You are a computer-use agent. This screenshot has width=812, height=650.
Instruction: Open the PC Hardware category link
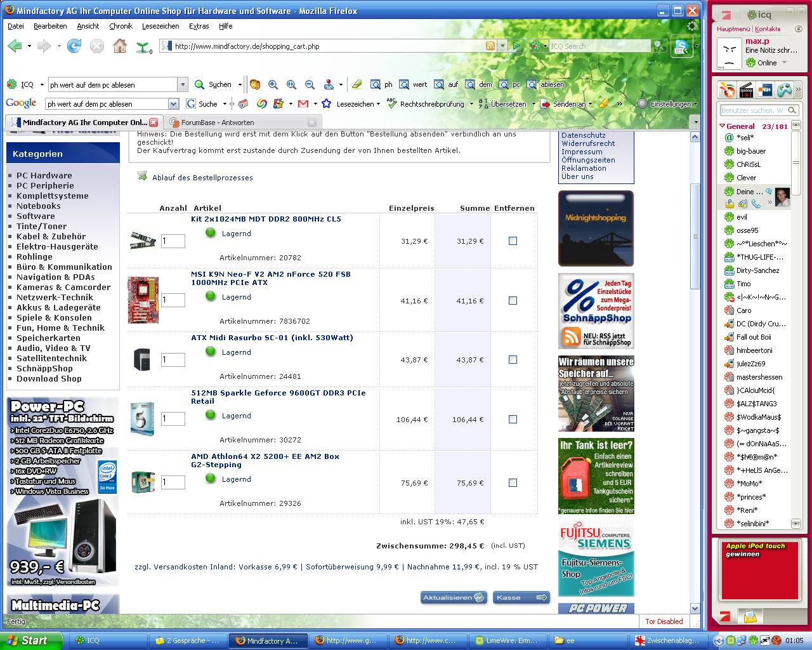pos(44,175)
